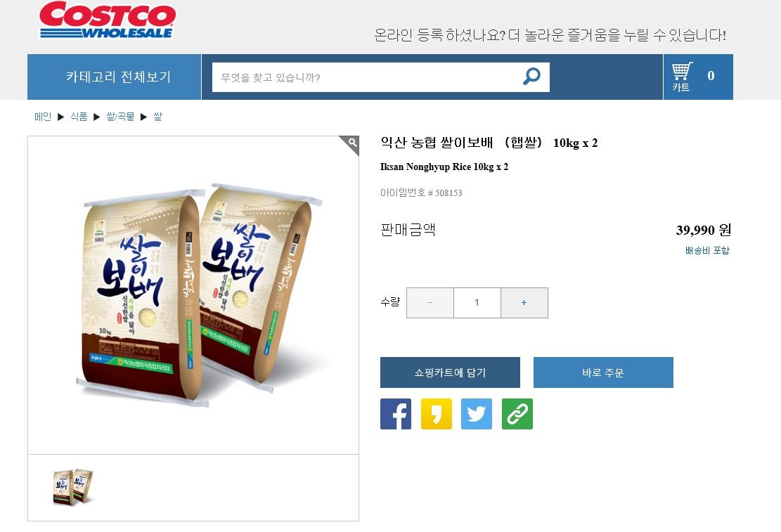Click the Costco Wholesale logo
The image size is (781, 532).
click(x=108, y=20)
